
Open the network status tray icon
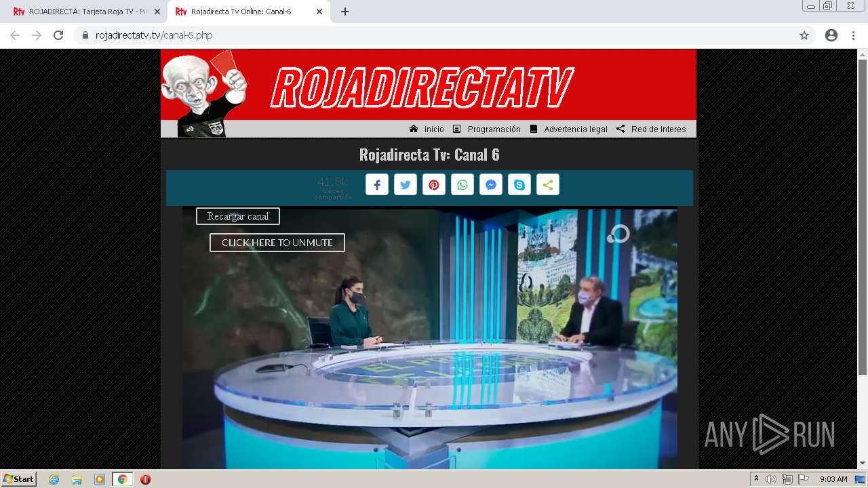(787, 479)
